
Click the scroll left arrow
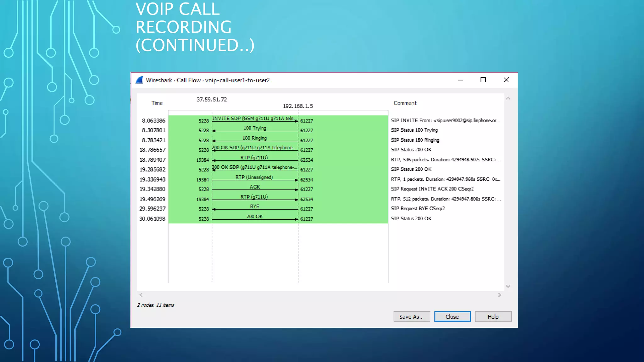pos(141,295)
